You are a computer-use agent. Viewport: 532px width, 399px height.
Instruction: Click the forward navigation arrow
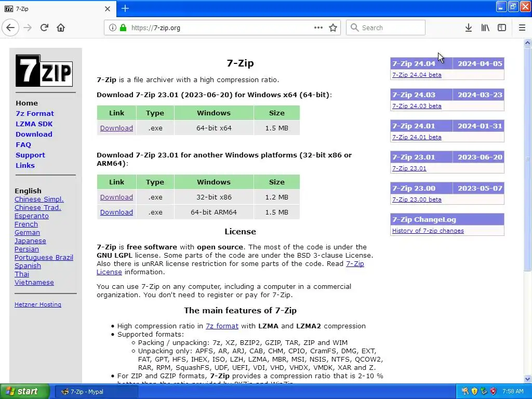pyautogui.click(x=28, y=28)
